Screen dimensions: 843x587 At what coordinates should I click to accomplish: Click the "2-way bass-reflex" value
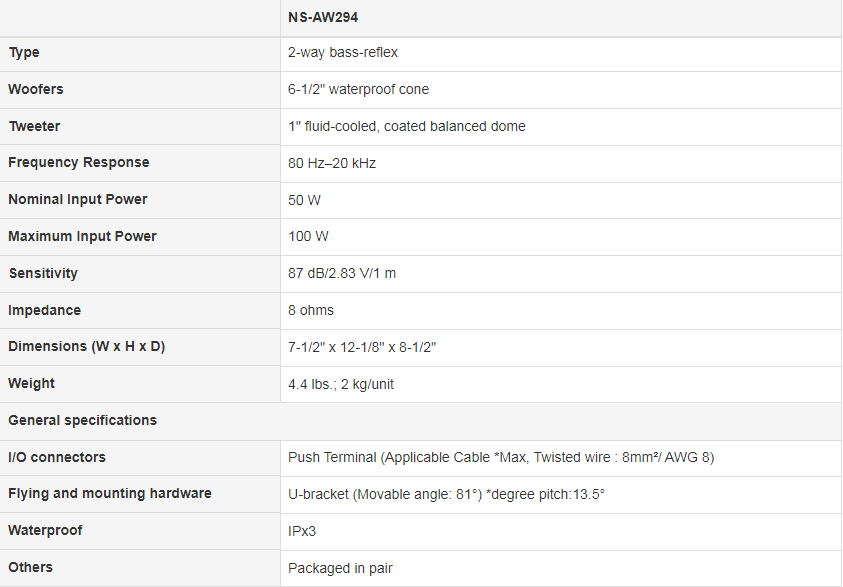pyautogui.click(x=343, y=52)
